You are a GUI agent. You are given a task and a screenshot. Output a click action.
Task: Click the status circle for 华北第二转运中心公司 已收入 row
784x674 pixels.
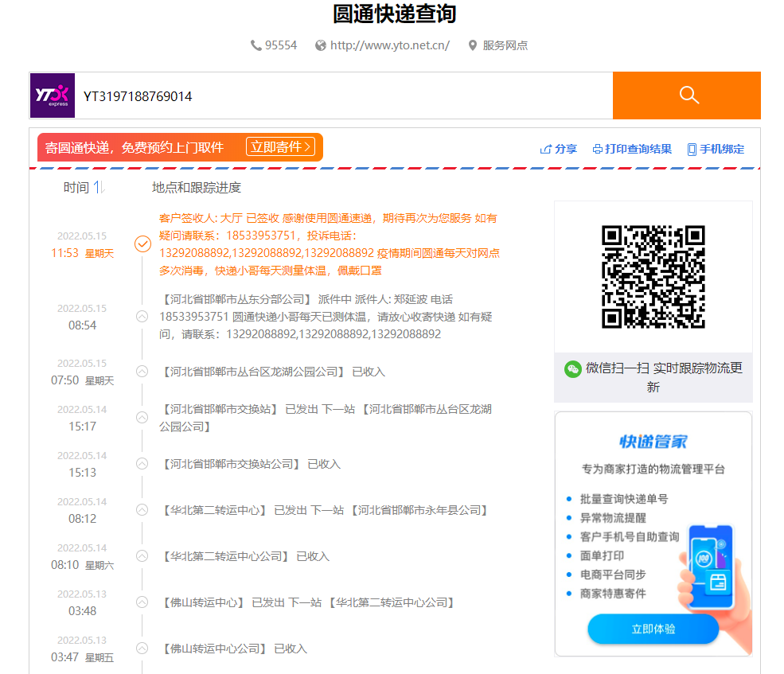142,556
